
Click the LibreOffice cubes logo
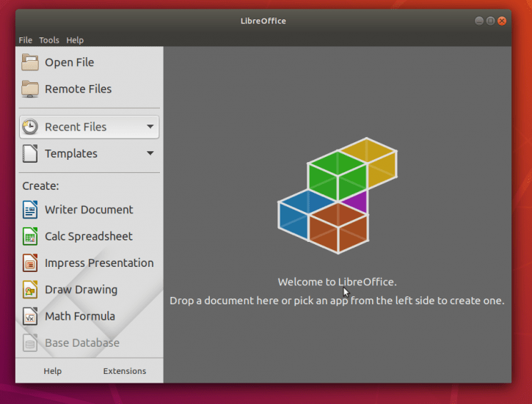[x=338, y=196]
